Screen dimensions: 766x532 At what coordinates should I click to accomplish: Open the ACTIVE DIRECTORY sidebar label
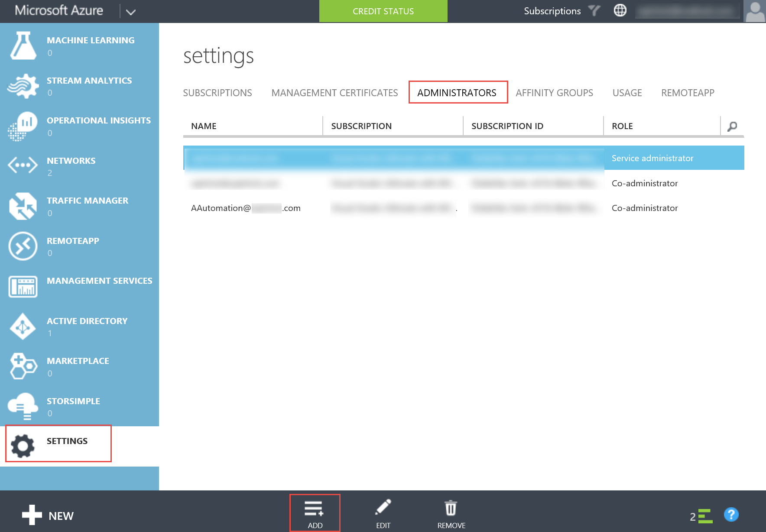[87, 321]
